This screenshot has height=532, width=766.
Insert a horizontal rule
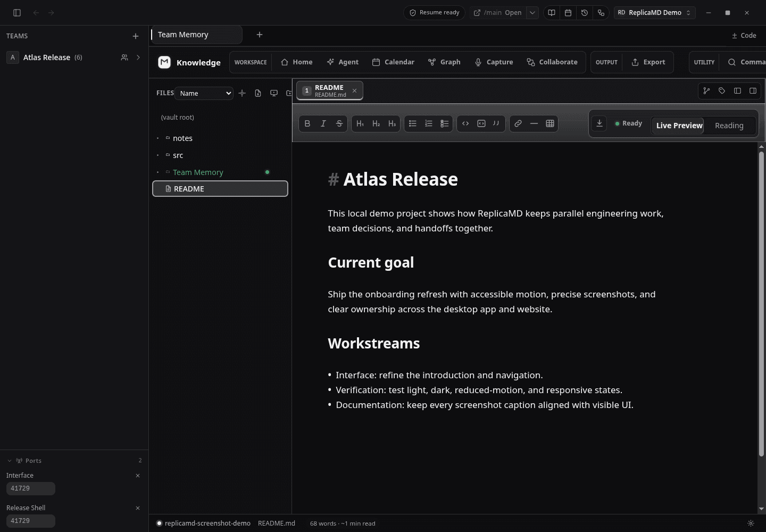(534, 123)
